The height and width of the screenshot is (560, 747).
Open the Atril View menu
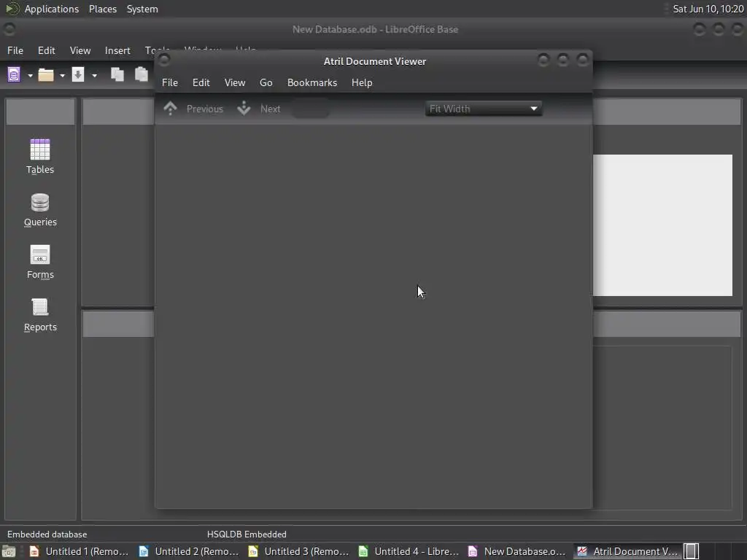point(235,82)
